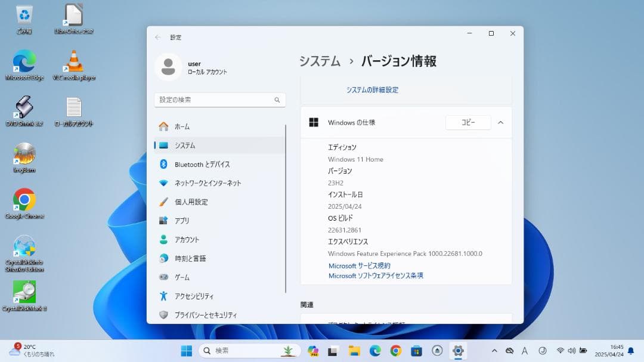Select CrystalDiskInfo Shizuku Edition shortcut

(x=24, y=253)
